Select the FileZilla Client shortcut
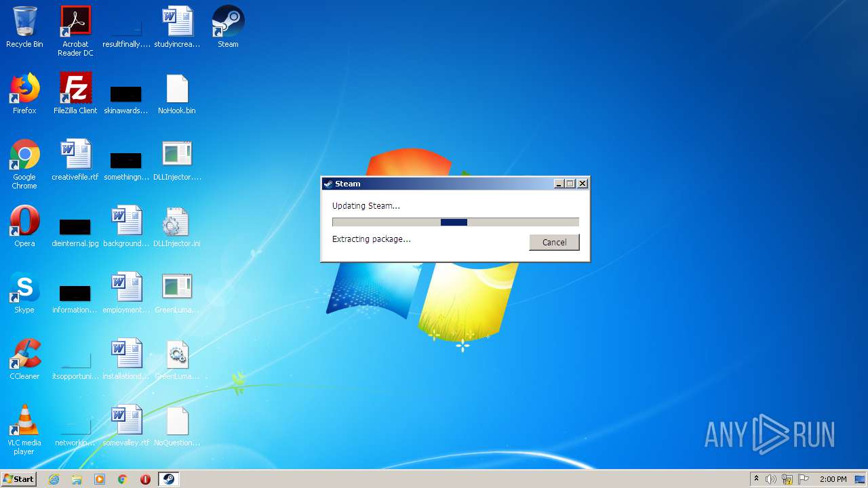Viewport: 868px width, 488px height. pyautogui.click(x=75, y=94)
